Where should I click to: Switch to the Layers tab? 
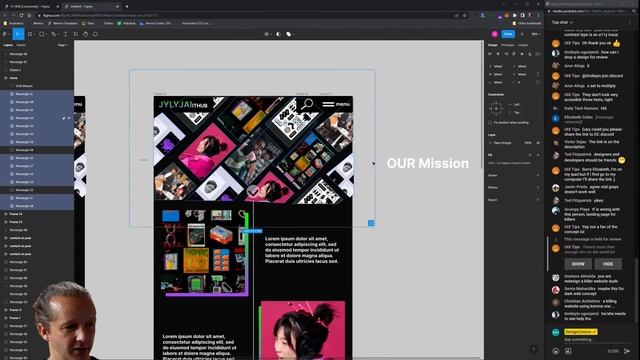pos(8,45)
